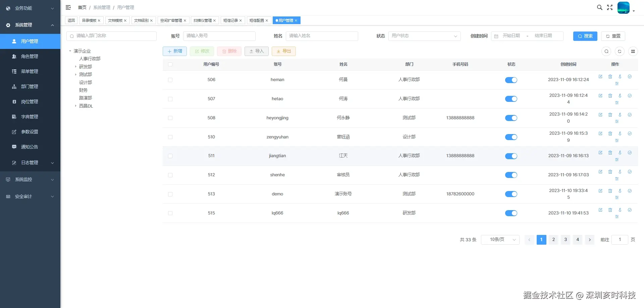Toggle status switch for user hetao
644x308 pixels.
(x=511, y=99)
